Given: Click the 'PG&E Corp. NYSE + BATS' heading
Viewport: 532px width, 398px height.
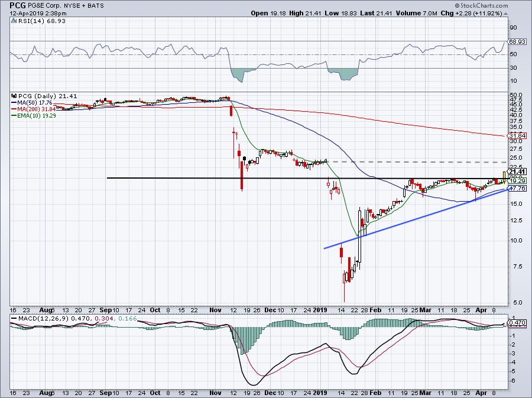Looking at the screenshot, I should click(66, 6).
